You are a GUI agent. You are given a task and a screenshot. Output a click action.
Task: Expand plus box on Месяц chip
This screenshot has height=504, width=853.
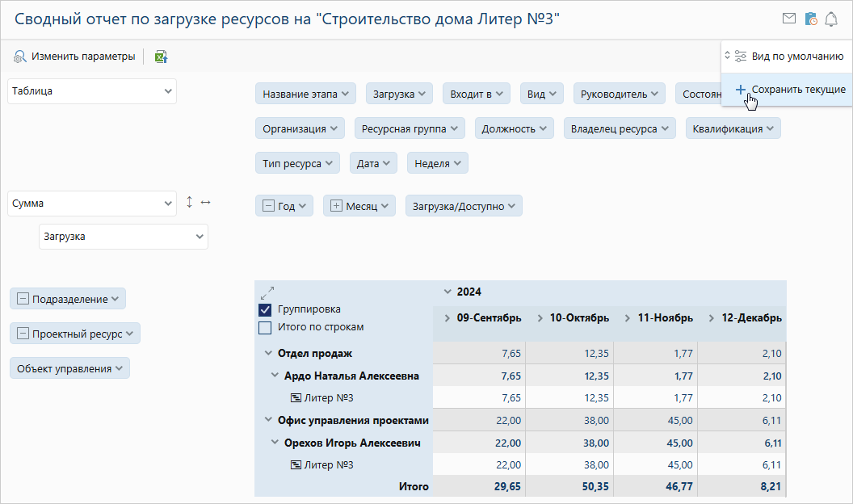coord(336,206)
